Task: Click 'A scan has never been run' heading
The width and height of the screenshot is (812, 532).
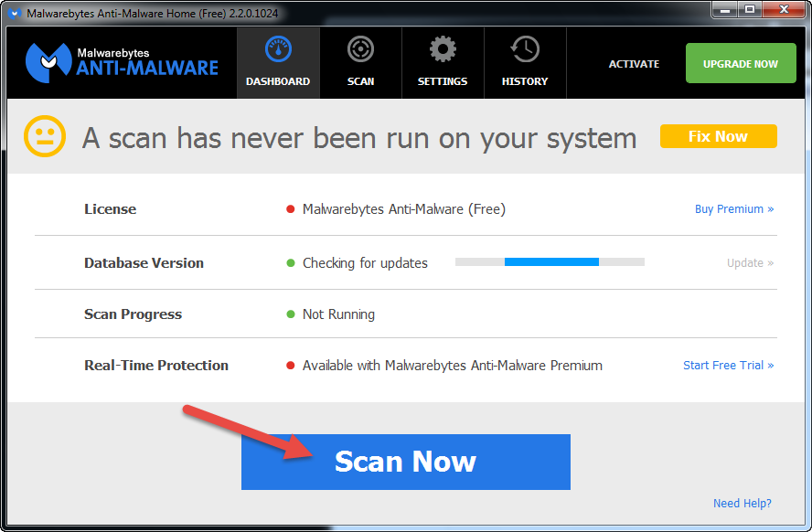Action: (x=359, y=138)
